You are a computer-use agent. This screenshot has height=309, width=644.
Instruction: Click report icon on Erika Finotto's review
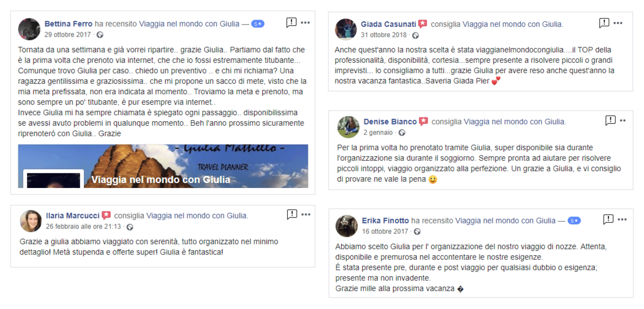coord(608,219)
